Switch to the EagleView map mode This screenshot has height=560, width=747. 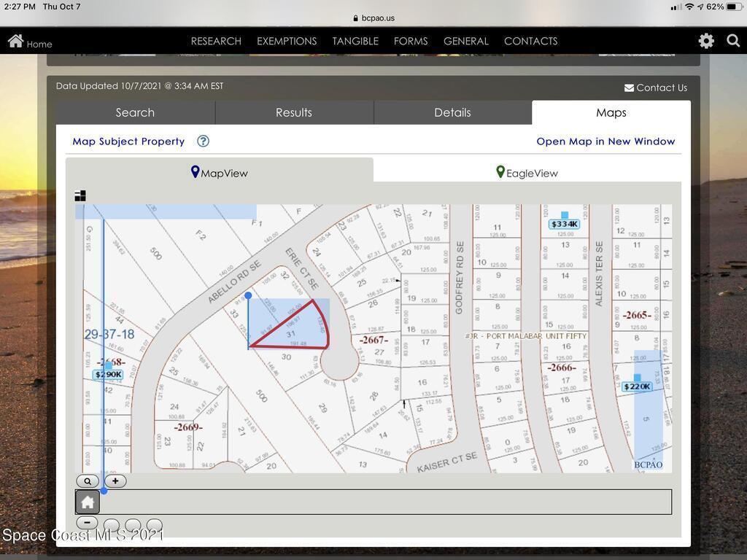tap(527, 173)
